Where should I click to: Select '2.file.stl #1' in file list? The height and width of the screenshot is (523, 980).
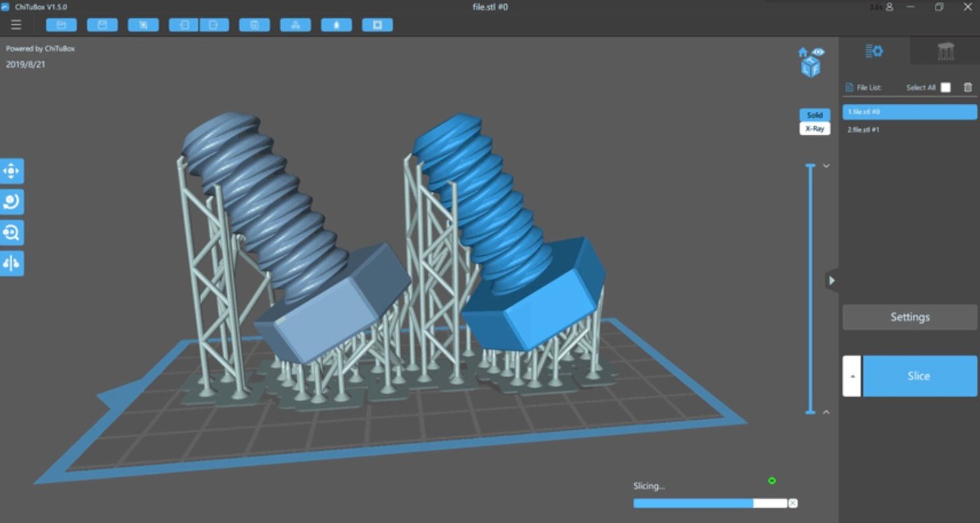point(909,130)
